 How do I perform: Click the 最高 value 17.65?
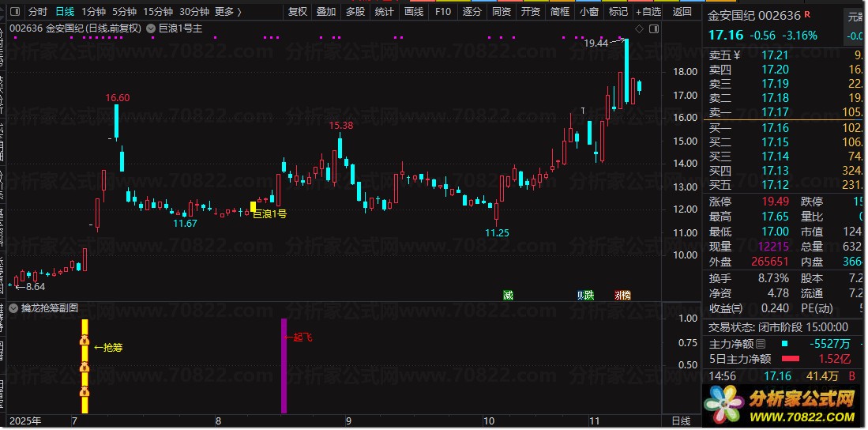(x=775, y=217)
